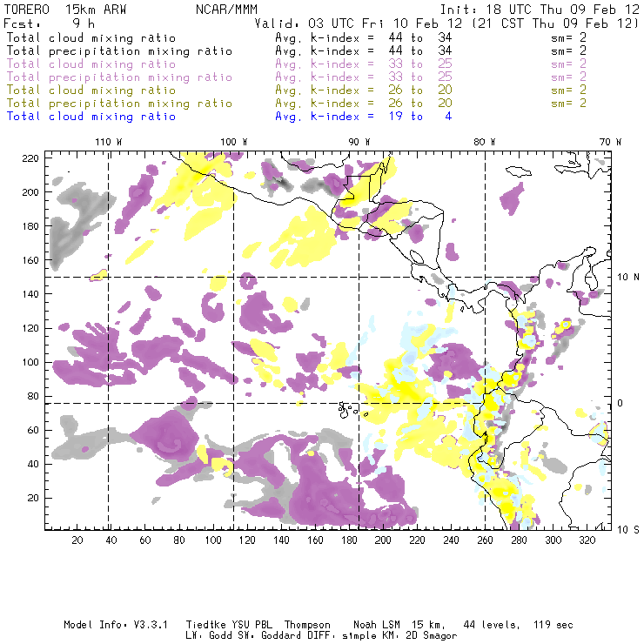Viewport: 644px width, 644px height.
Task: Click the '100 W' longitude label
Action: [x=234, y=142]
